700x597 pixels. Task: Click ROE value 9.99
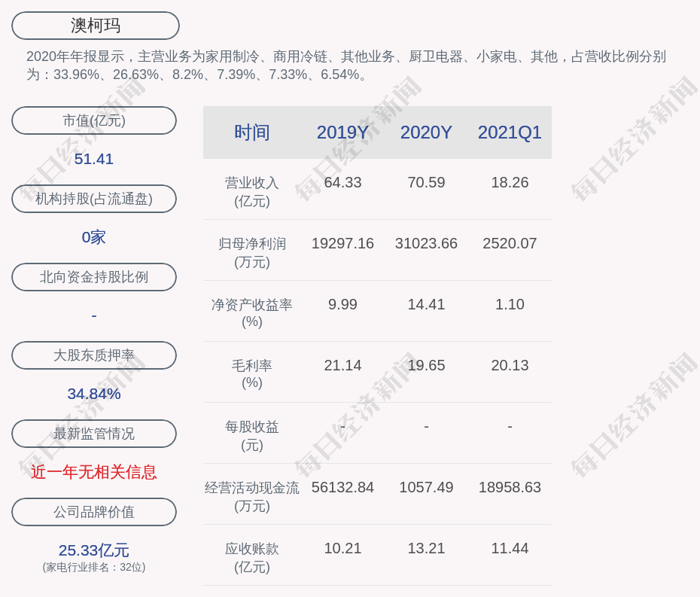click(x=342, y=305)
